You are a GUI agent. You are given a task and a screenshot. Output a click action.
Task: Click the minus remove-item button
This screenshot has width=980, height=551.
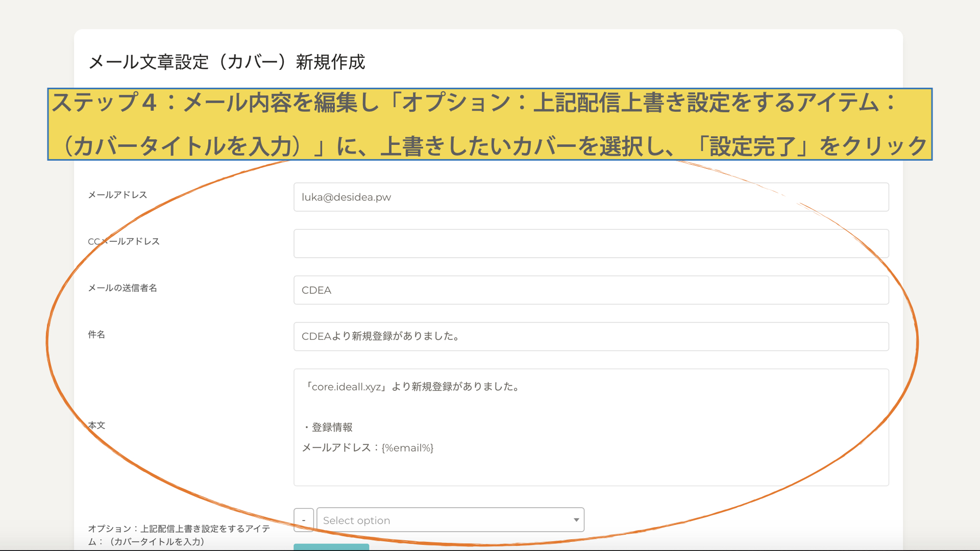click(x=304, y=520)
